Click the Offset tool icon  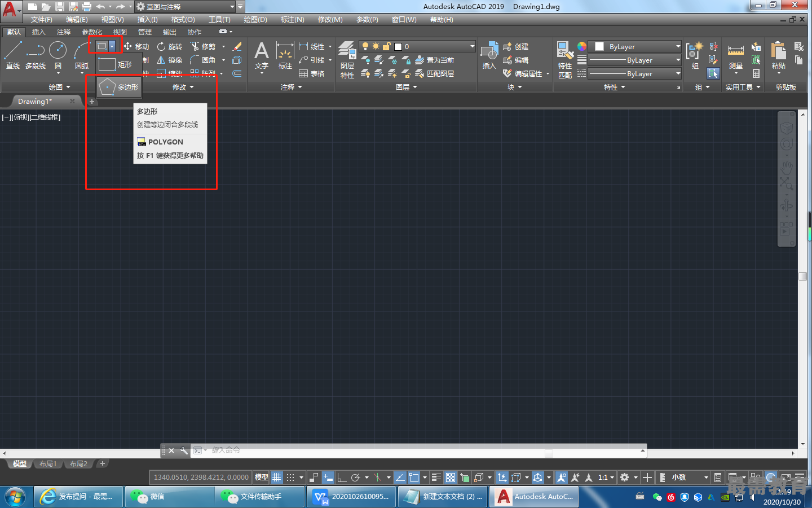[x=237, y=73]
